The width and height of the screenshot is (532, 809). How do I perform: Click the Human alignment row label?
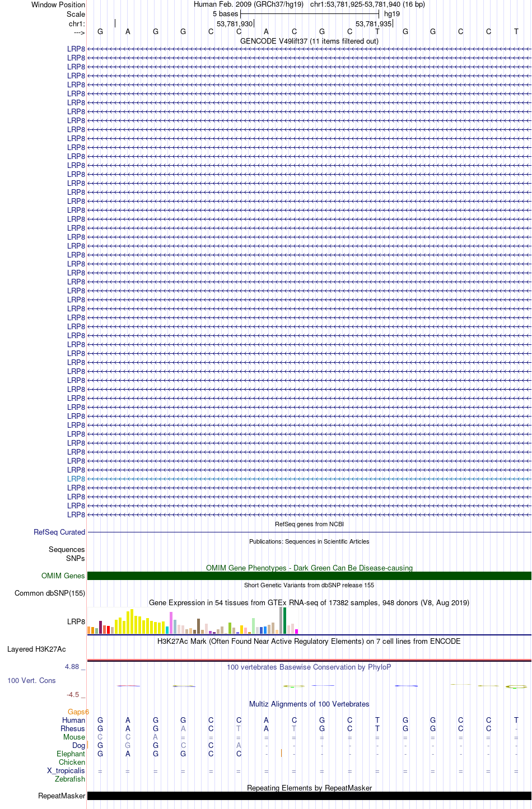pyautogui.click(x=74, y=720)
